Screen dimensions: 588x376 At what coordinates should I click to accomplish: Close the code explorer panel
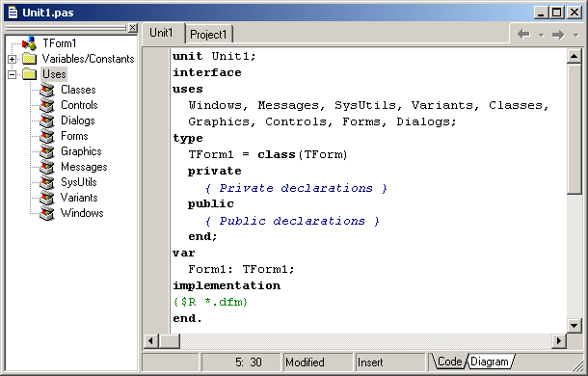[x=133, y=28]
